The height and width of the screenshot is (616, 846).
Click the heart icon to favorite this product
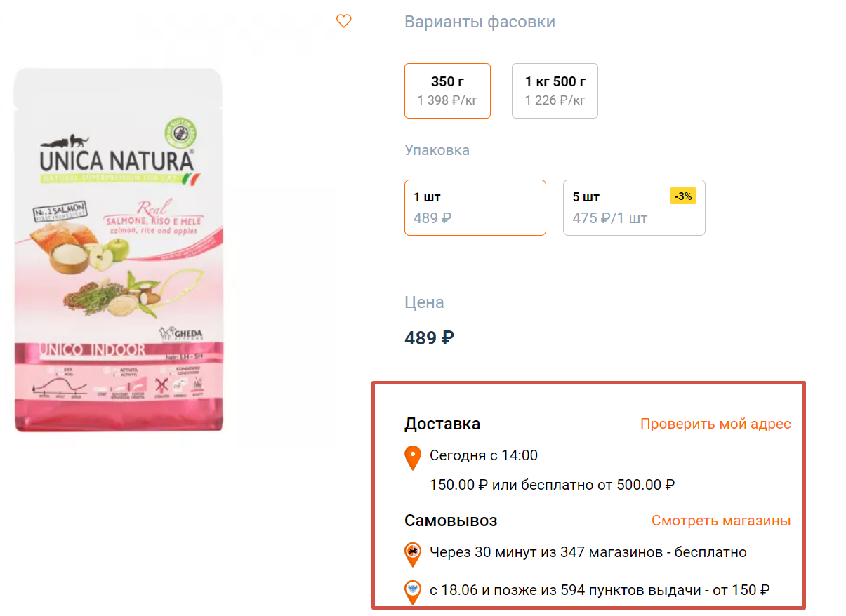click(x=343, y=21)
